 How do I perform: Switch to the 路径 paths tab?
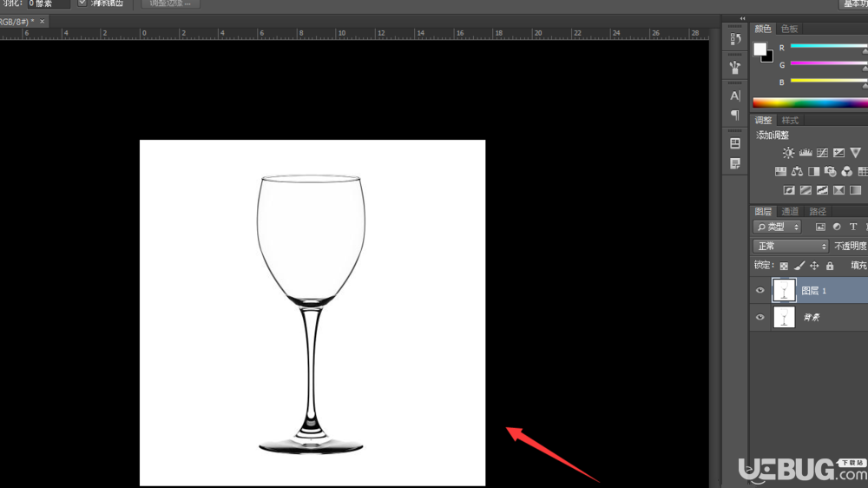(817, 212)
